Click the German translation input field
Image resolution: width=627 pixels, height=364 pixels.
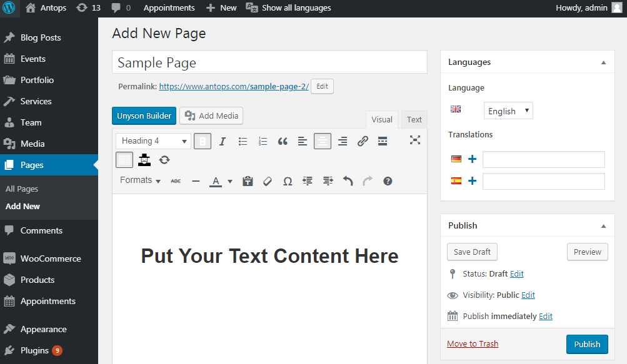[x=543, y=159]
